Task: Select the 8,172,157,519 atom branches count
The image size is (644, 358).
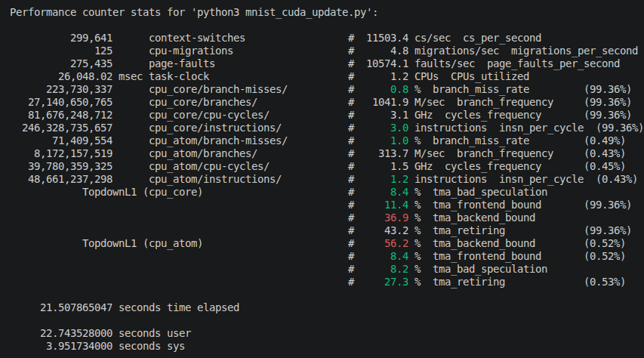Action: point(73,154)
